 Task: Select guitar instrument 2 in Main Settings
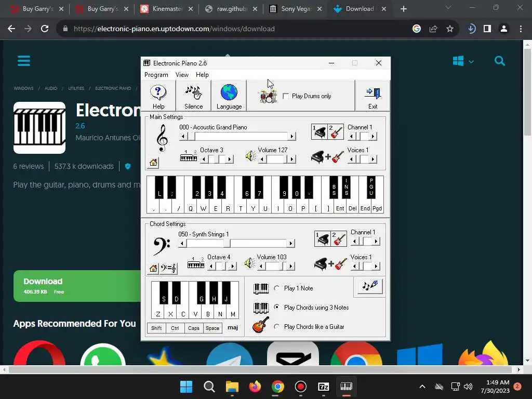[336, 131]
